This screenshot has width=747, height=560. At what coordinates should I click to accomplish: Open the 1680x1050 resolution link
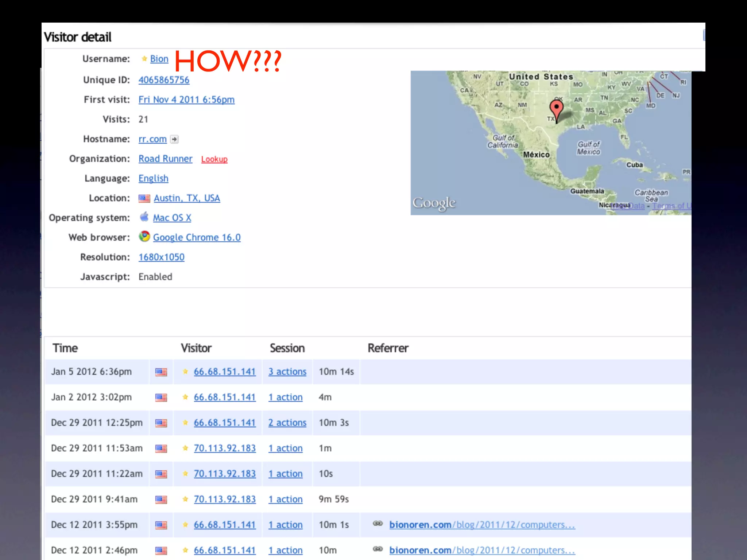coord(162,257)
